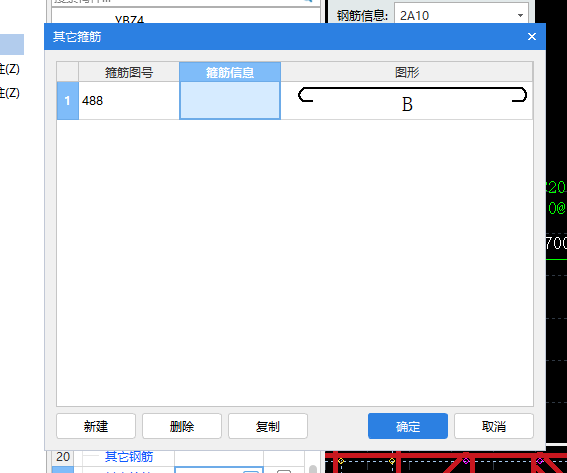Select cell with stirrup number 488
The image size is (567, 473).
tap(129, 101)
